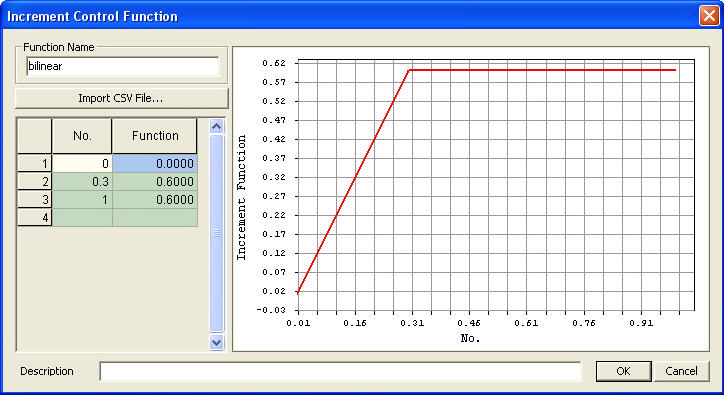The width and height of the screenshot is (724, 395).
Task: Select row header 1
Action: point(35,164)
